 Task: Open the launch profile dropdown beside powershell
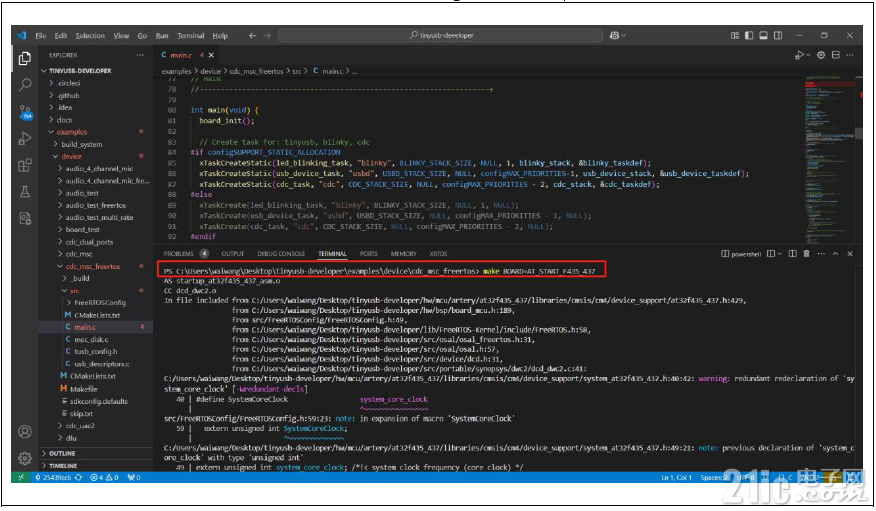pos(779,254)
